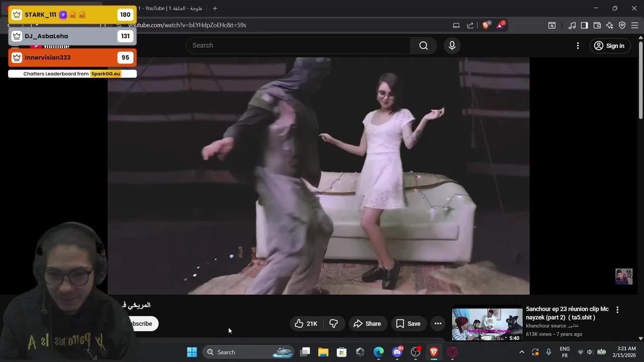Open the 5anchour ep 23 video thumbnail
644x362 pixels.
pos(487,324)
